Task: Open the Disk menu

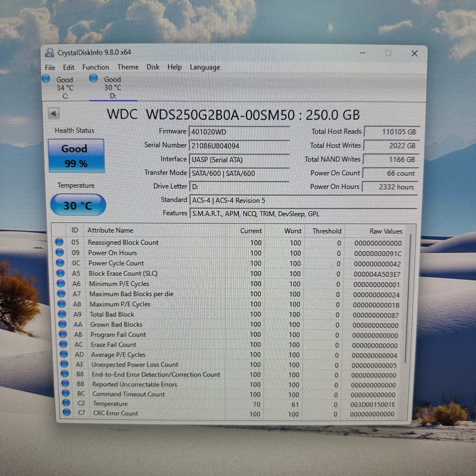Action: 153,67
